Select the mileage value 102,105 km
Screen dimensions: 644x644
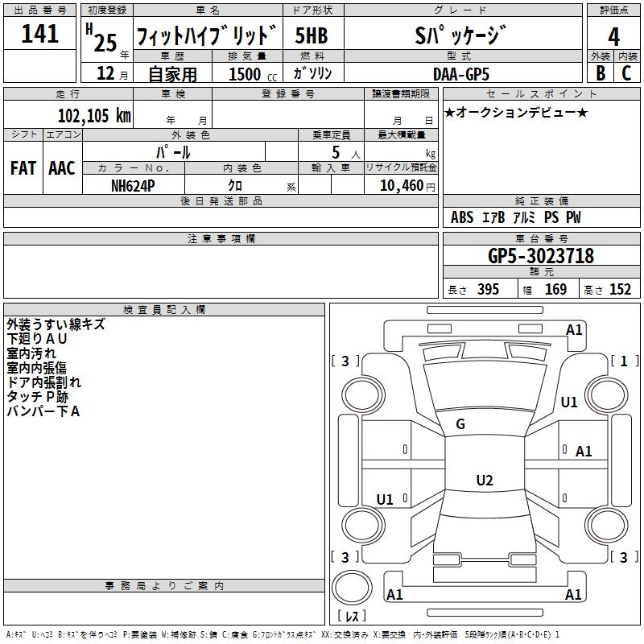pos(94,115)
